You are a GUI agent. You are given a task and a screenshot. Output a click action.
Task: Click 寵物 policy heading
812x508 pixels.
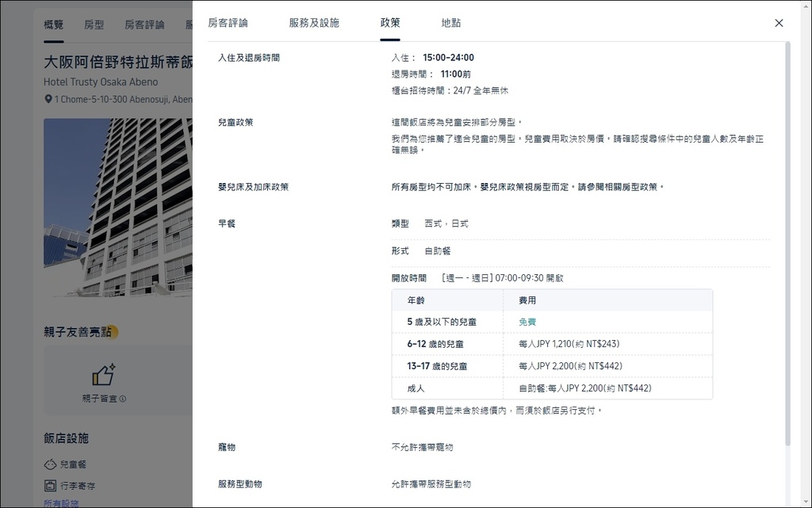(226, 448)
